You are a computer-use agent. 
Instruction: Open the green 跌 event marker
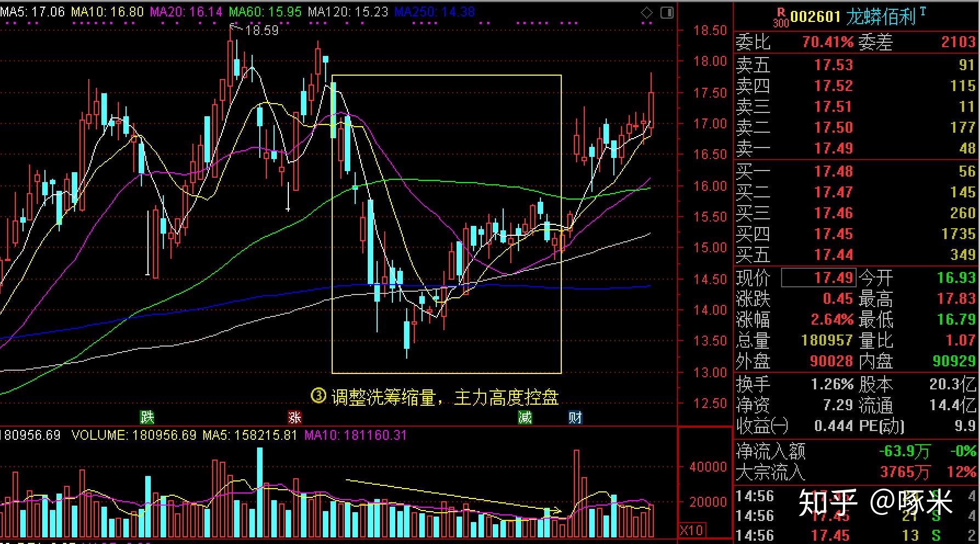[147, 418]
